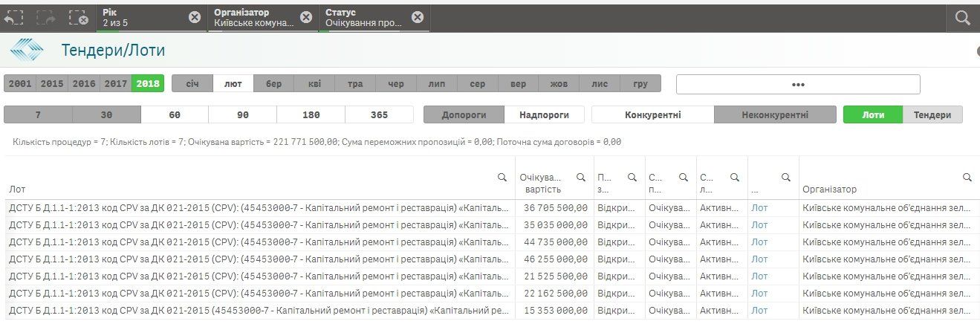Open Лот link in 44 735 000,00 row
Viewport: 980px width, 327px height.
tap(759, 242)
